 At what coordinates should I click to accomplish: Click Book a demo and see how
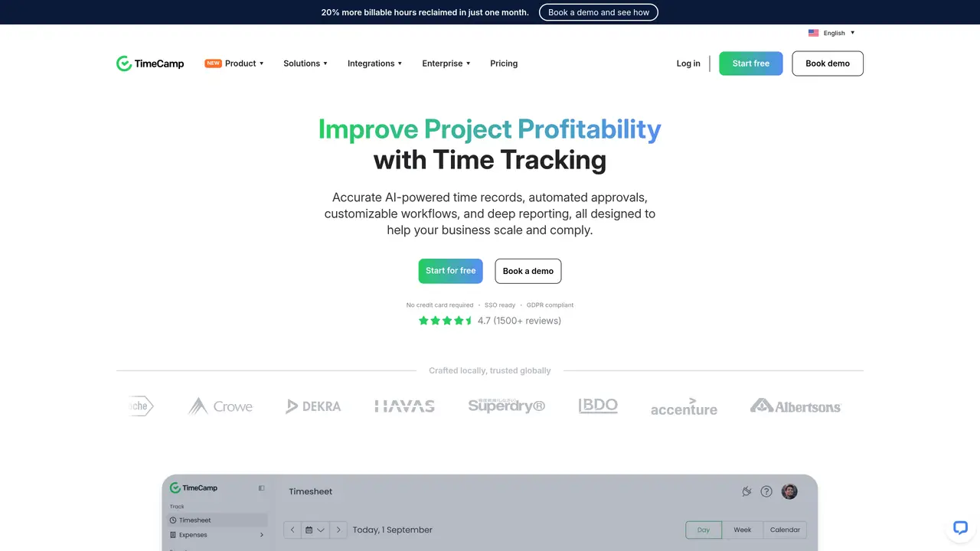click(599, 12)
